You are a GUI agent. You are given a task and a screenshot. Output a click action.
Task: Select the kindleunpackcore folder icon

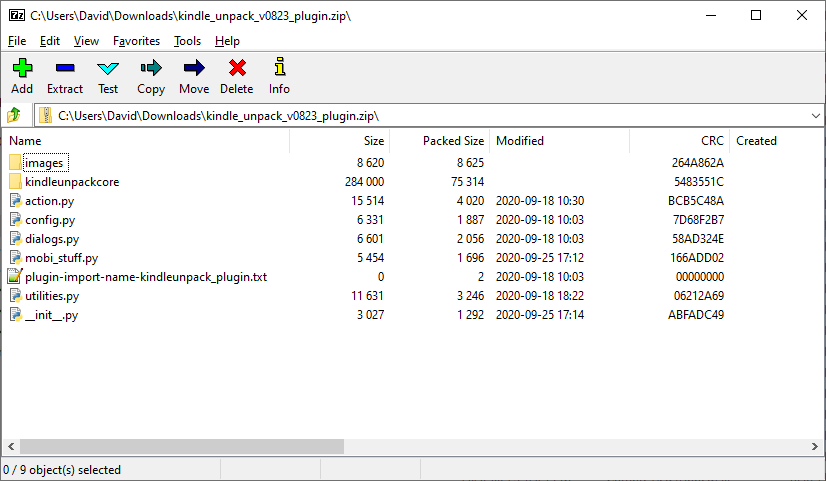pyautogui.click(x=15, y=181)
